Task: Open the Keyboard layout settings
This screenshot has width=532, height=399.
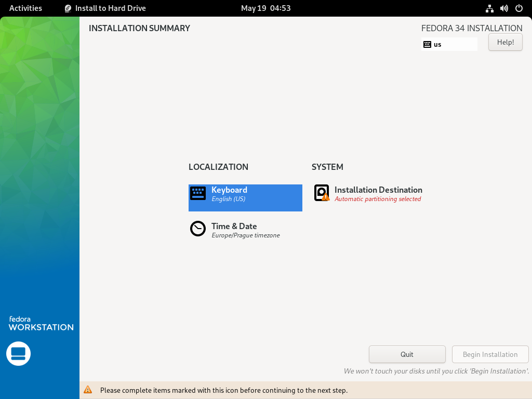Action: click(x=245, y=198)
